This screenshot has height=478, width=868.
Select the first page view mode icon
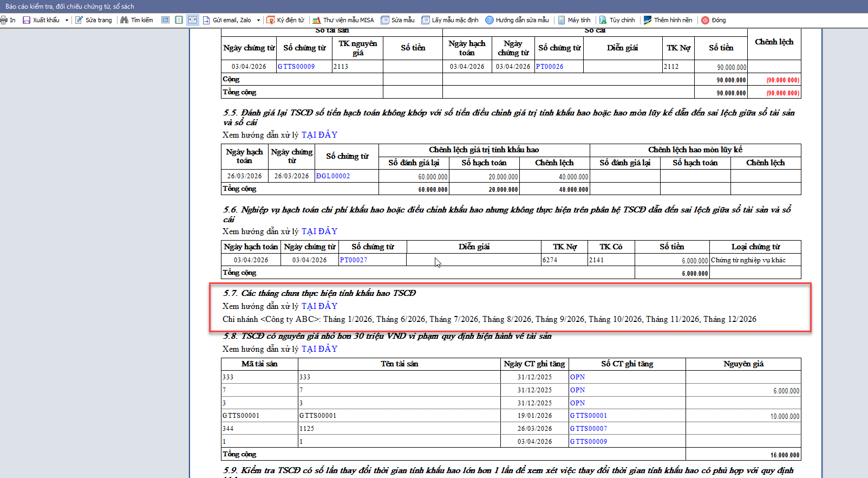pos(166,20)
